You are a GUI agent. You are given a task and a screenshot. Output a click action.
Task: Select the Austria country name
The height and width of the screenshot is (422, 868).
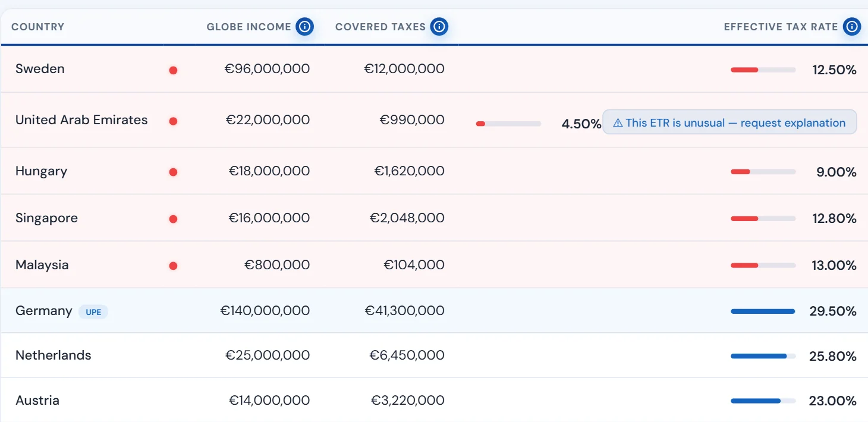(37, 400)
